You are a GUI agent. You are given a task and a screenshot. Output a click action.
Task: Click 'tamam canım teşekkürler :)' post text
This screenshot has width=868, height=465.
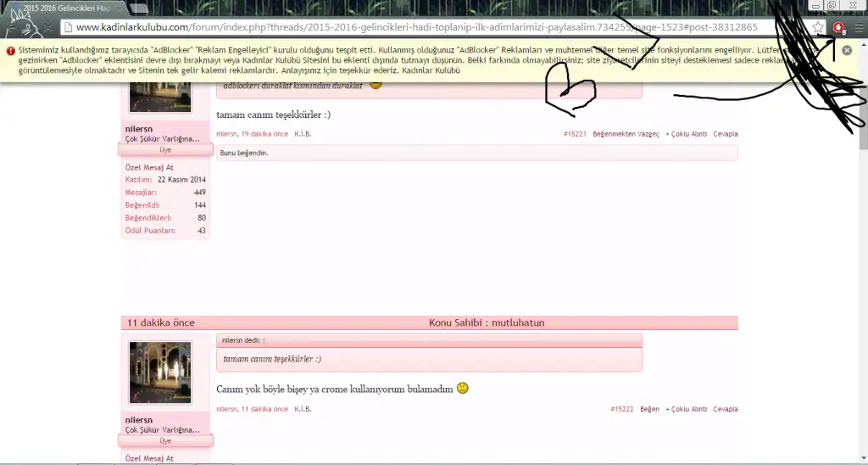274,115
